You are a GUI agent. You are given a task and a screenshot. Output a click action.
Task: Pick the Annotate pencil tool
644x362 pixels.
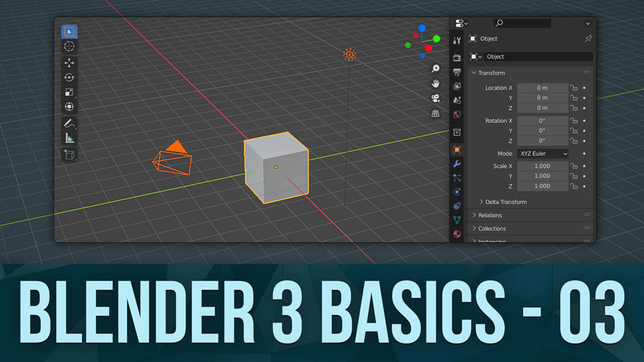[x=69, y=124]
